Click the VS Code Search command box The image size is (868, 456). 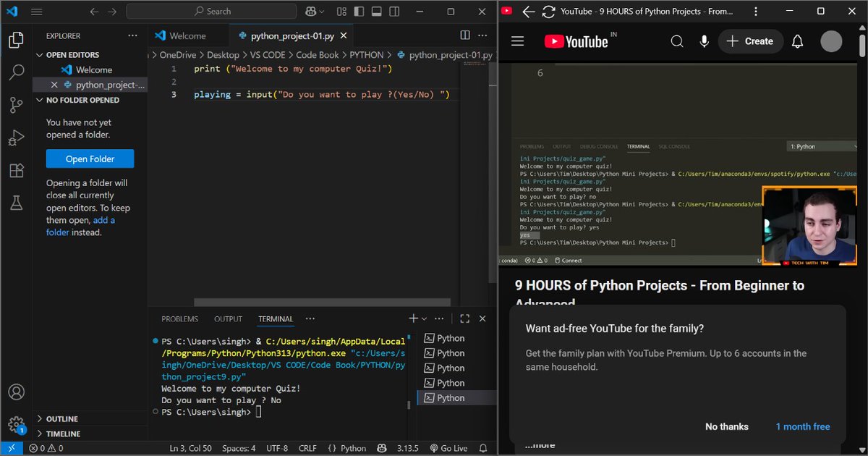[211, 12]
